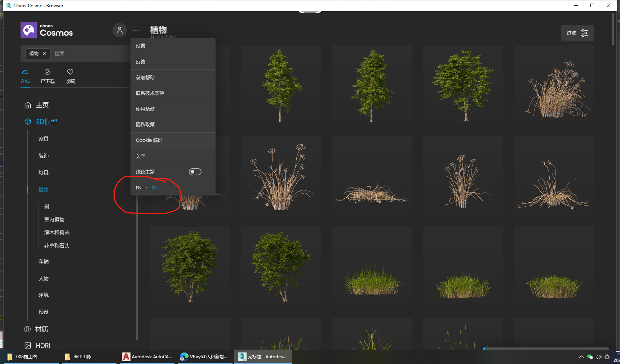Open 隐私政策 from the menu
This screenshot has height=364, width=620.
[173, 125]
